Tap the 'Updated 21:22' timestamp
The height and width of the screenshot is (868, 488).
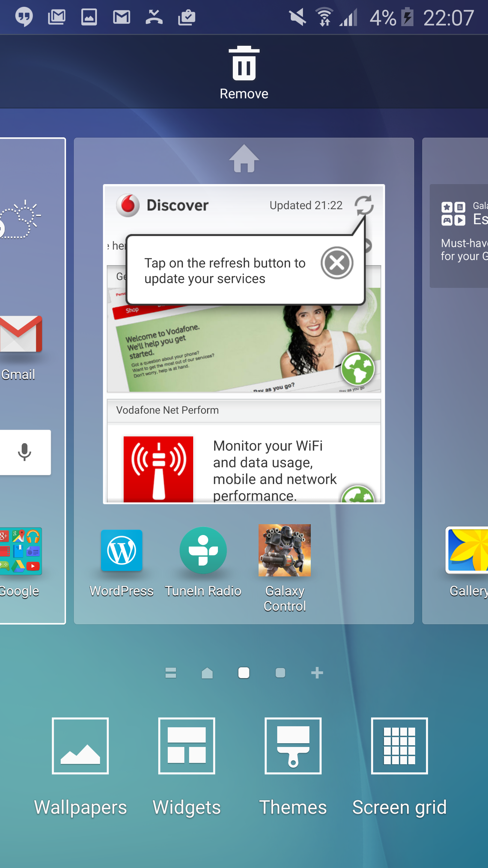pyautogui.click(x=306, y=205)
